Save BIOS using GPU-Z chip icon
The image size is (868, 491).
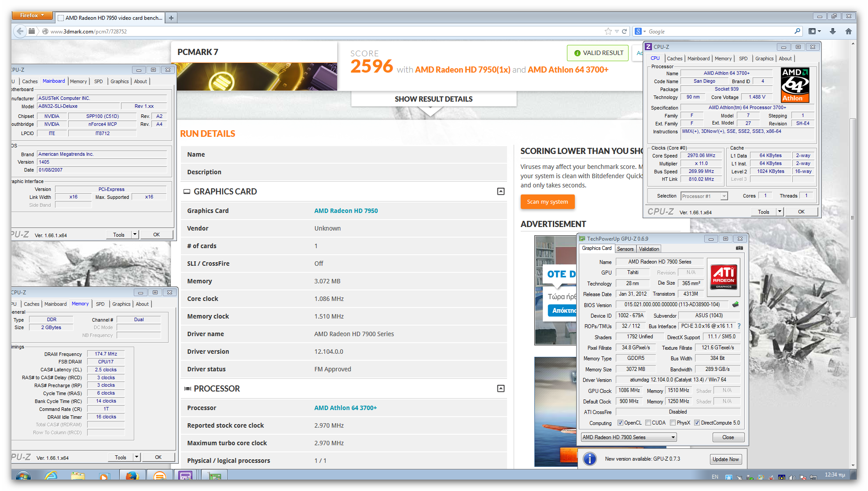[x=736, y=304]
